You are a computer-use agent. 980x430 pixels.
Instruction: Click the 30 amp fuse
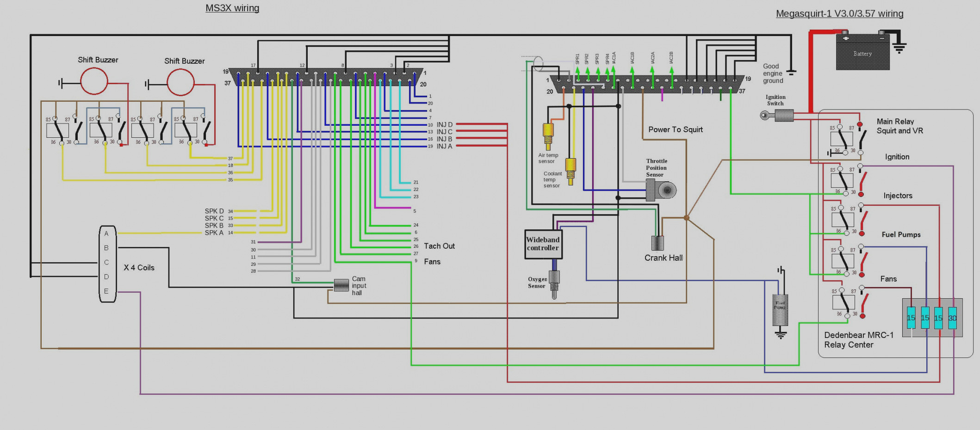tap(952, 318)
